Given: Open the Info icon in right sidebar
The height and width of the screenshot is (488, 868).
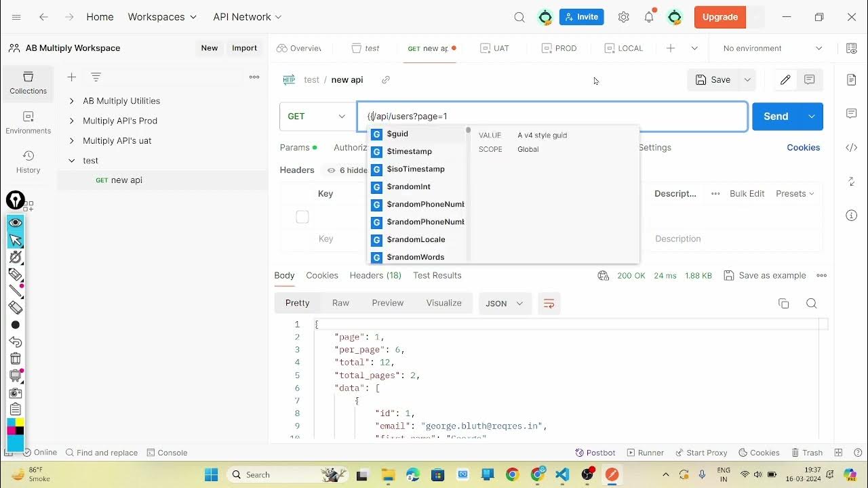Looking at the screenshot, I should tap(852, 216).
